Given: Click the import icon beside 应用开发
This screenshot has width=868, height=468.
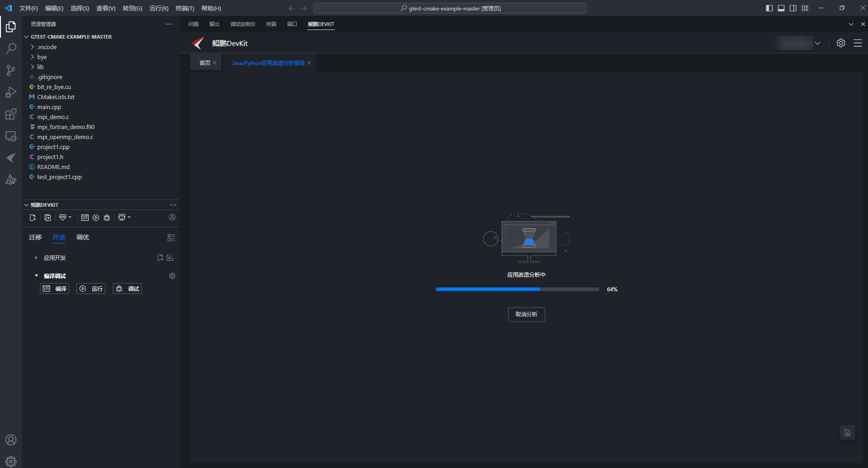Looking at the screenshot, I should [170, 258].
